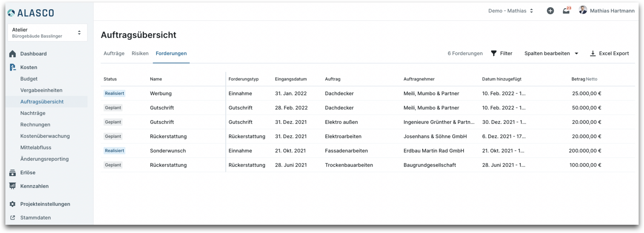Screen dimensions: 644x233
Task: Click the Trockenbauarbeiten order cell
Action: [349, 165]
